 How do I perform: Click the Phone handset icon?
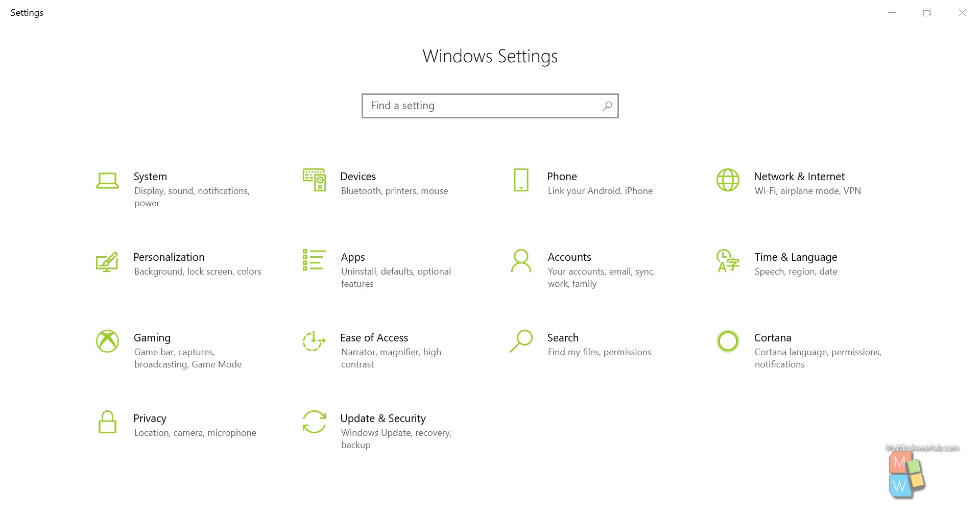521,180
